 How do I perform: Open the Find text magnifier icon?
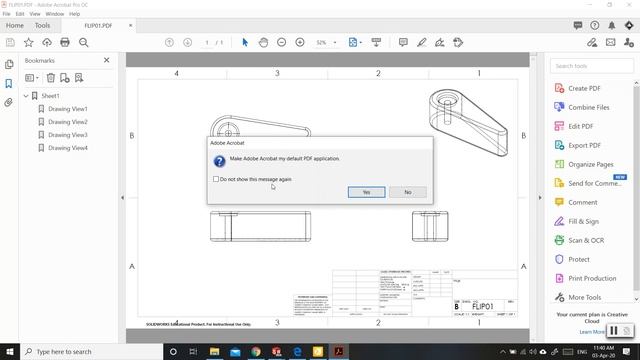click(x=84, y=42)
